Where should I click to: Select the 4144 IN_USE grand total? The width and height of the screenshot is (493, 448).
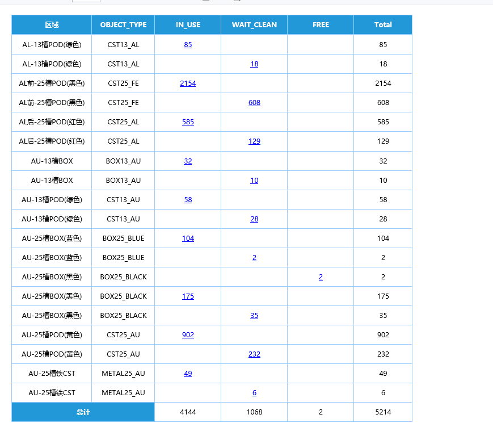[188, 412]
